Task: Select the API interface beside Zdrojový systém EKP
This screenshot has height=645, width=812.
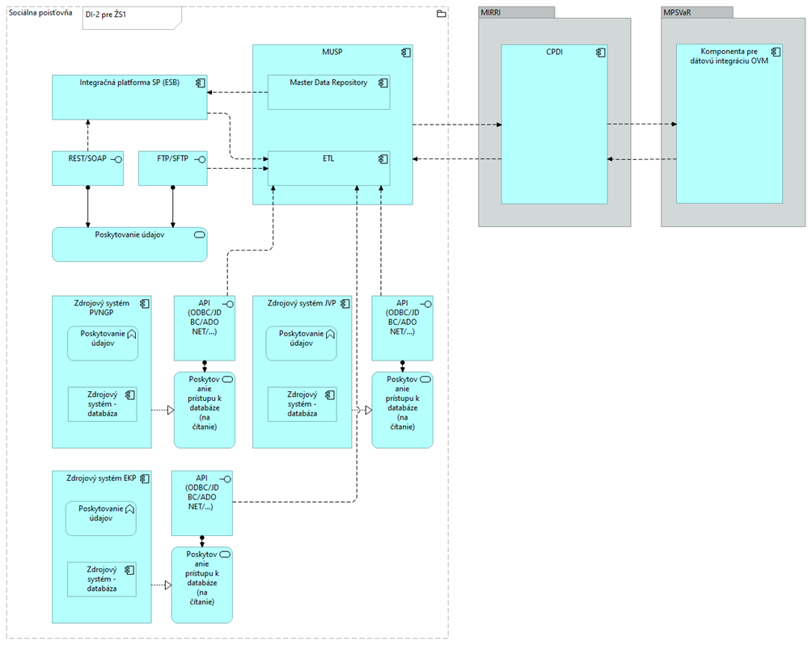Action: pos(201,503)
